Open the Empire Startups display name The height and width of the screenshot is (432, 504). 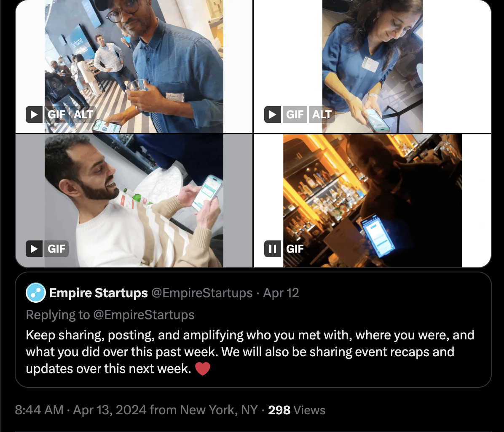coord(99,293)
